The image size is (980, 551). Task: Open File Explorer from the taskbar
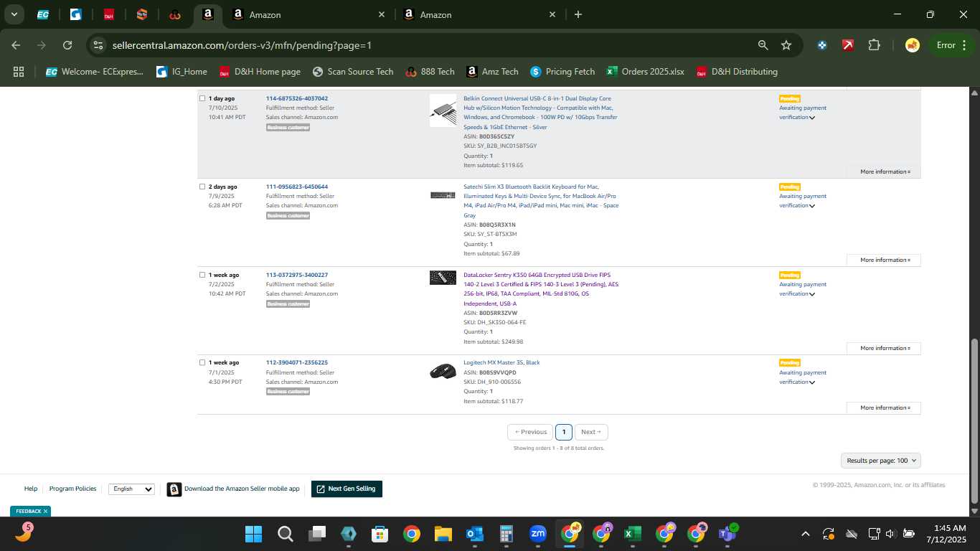tap(443, 534)
